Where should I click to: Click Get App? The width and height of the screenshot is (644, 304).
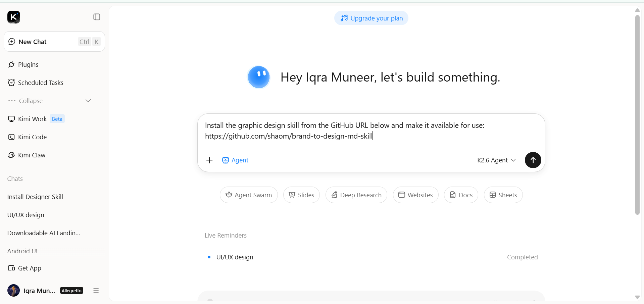pos(25,268)
